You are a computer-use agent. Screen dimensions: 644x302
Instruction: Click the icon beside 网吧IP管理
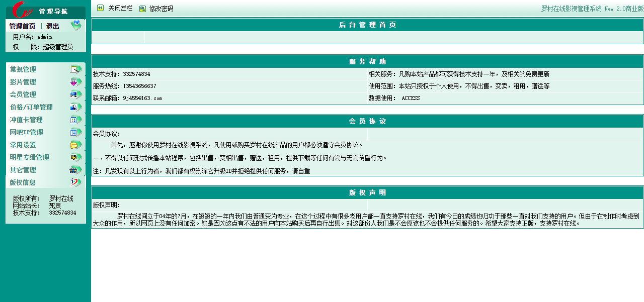76,132
